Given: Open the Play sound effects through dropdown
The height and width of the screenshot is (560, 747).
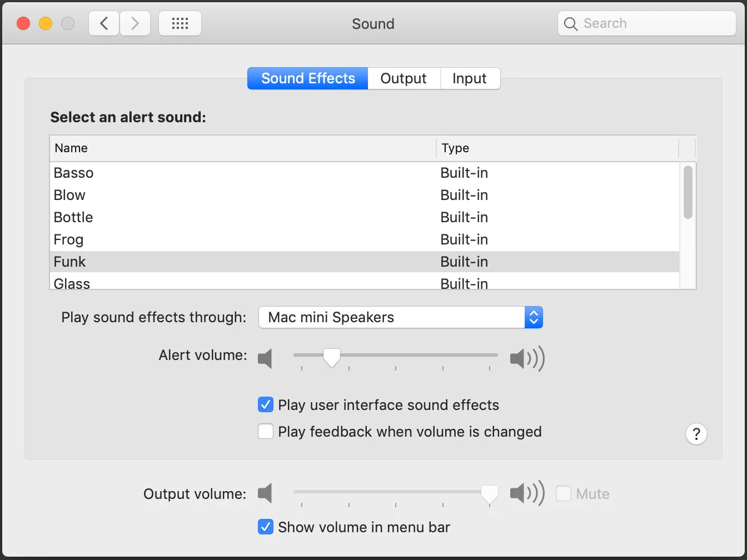Looking at the screenshot, I should (x=401, y=317).
